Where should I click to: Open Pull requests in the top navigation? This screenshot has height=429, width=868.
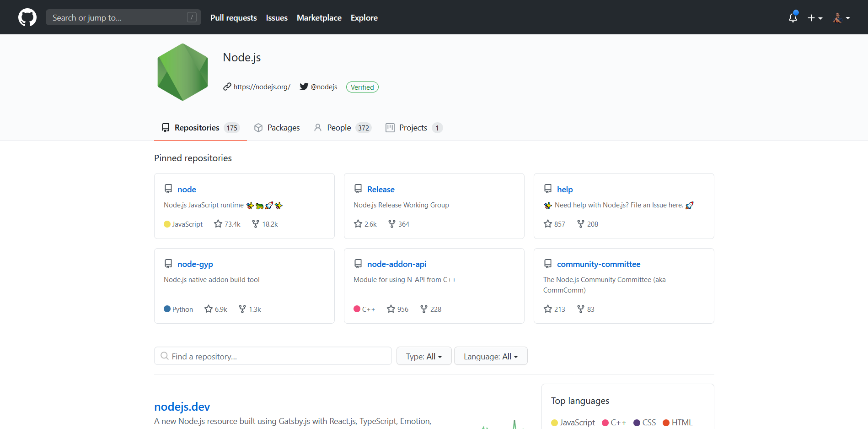[x=234, y=18]
